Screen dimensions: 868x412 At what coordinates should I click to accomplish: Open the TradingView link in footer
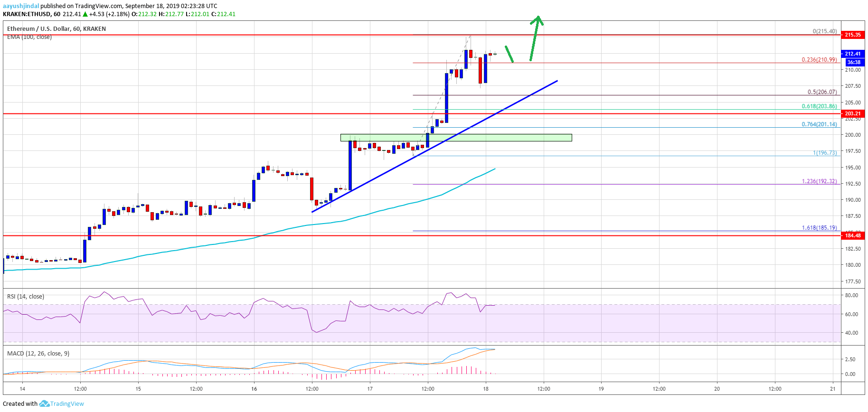pyautogui.click(x=67, y=404)
